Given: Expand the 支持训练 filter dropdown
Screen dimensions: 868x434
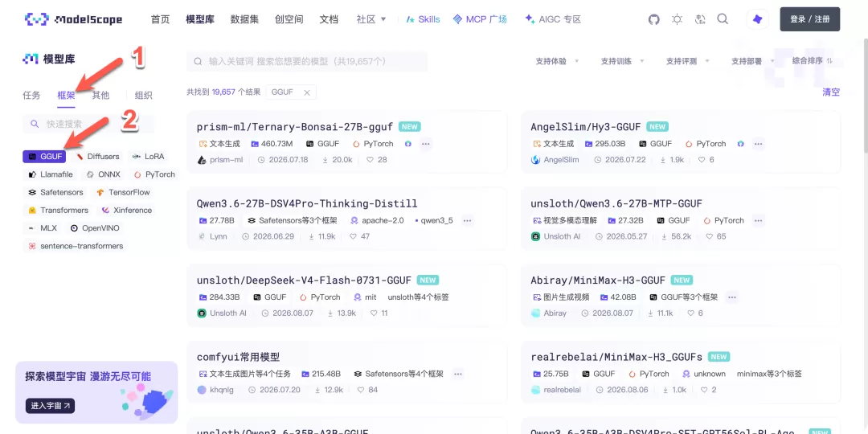Looking at the screenshot, I should point(623,61).
